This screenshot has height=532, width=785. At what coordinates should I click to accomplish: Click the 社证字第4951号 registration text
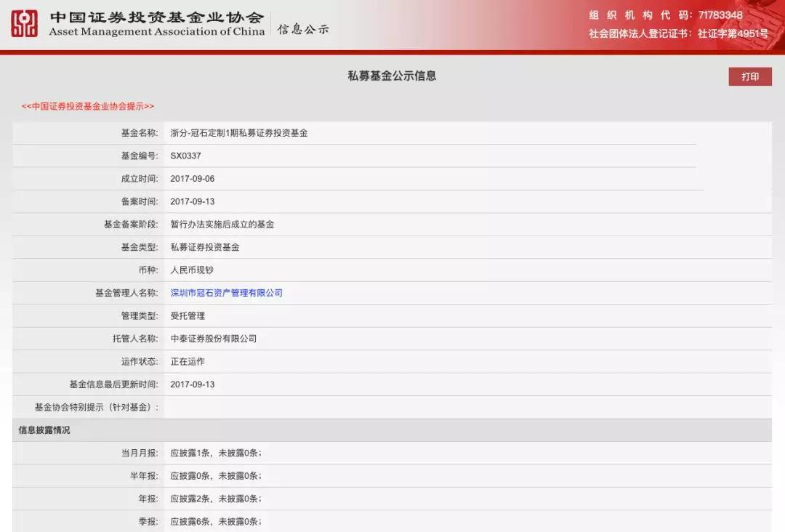tap(733, 33)
